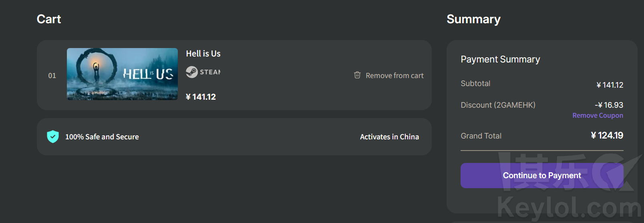Click the Summary heading
The width and height of the screenshot is (644, 223).
tap(473, 19)
